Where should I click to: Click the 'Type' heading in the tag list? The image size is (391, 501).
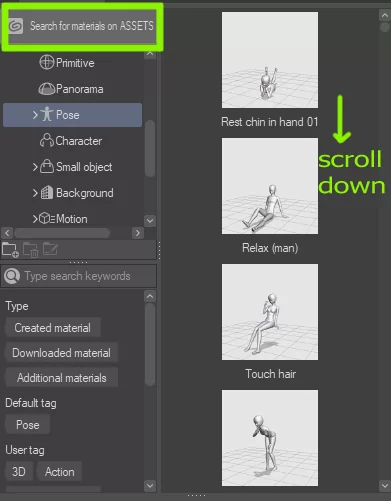17,306
